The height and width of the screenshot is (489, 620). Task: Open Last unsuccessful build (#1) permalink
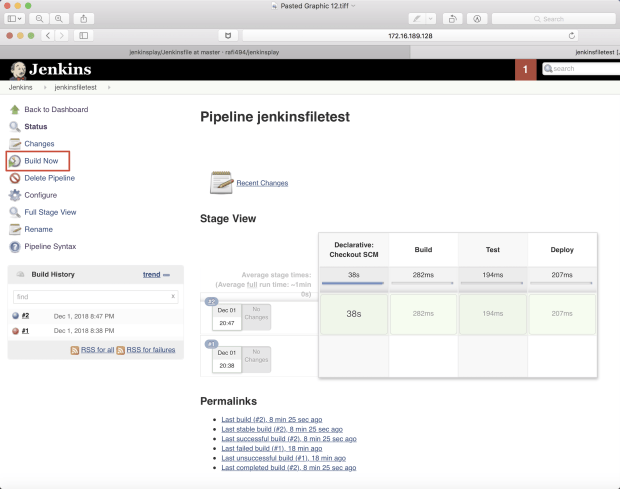(x=284, y=458)
